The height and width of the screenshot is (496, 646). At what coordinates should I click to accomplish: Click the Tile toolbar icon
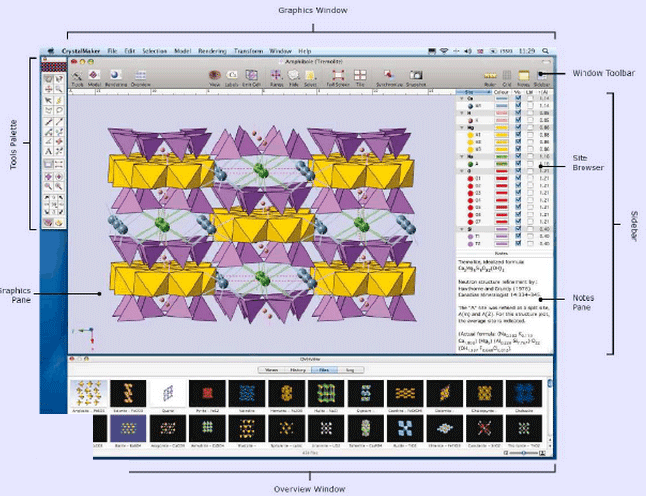(x=360, y=77)
